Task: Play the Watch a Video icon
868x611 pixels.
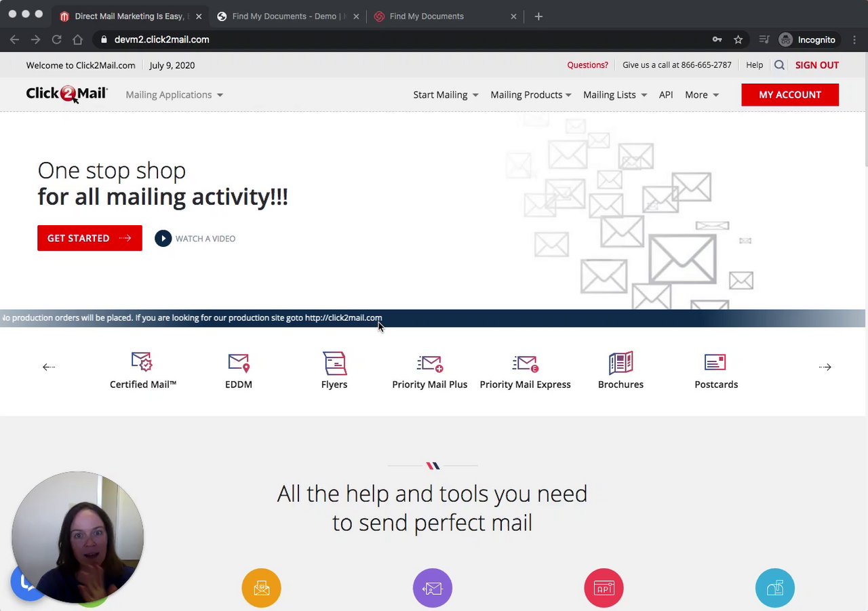Action: click(163, 238)
